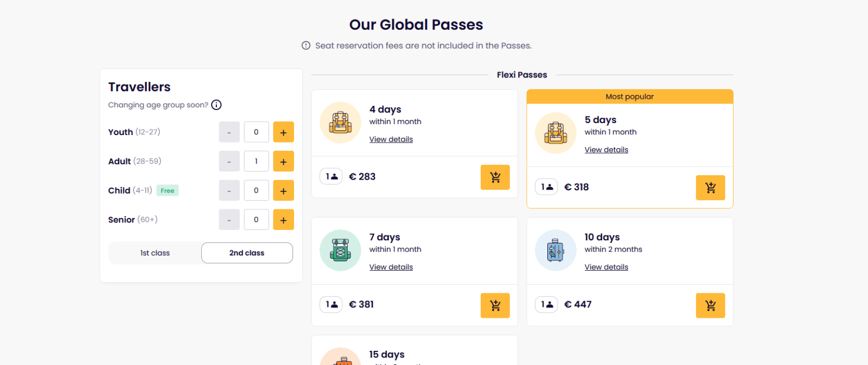Click the 10 days suitcase icon
The height and width of the screenshot is (365, 868).
pyautogui.click(x=556, y=251)
